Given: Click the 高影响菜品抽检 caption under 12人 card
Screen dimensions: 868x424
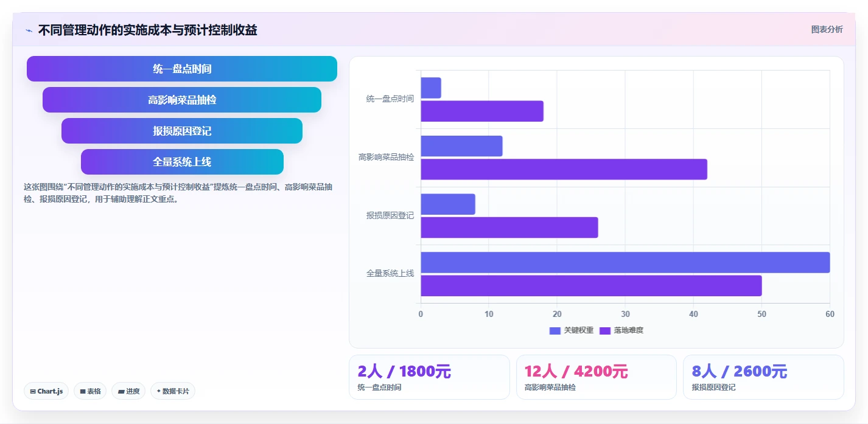Looking at the screenshot, I should tap(550, 388).
